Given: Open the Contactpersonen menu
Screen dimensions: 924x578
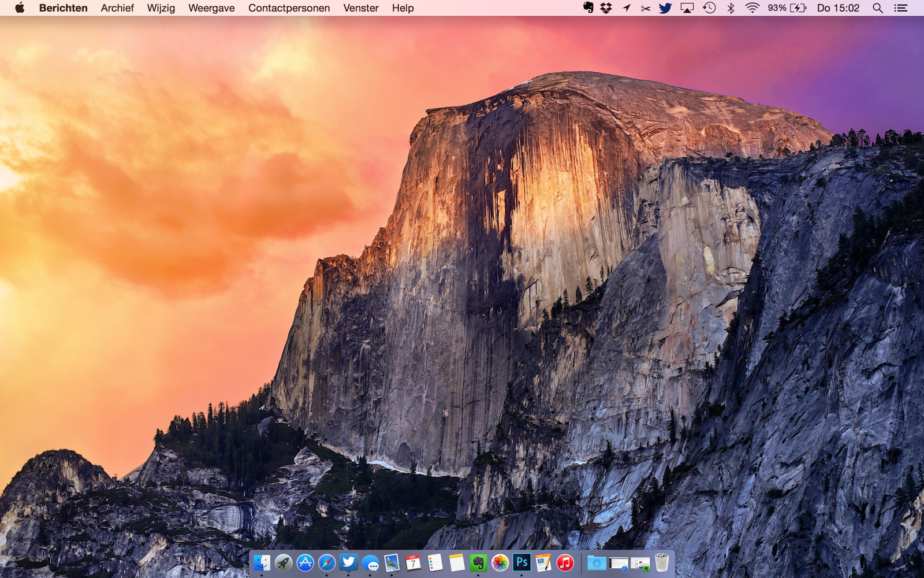Looking at the screenshot, I should (289, 8).
